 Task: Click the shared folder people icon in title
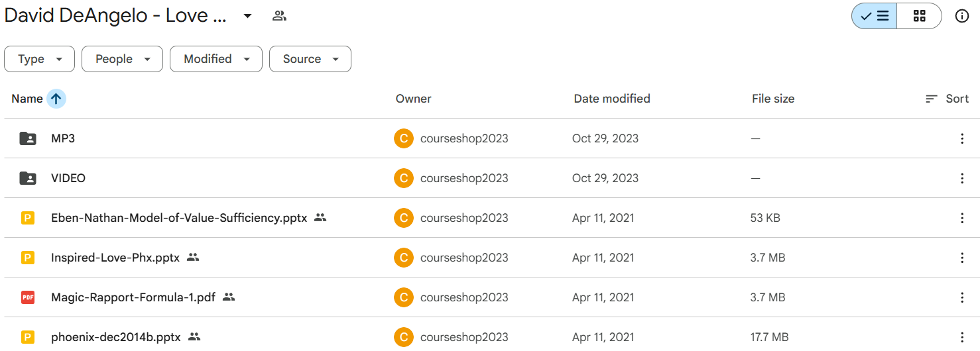tap(279, 17)
